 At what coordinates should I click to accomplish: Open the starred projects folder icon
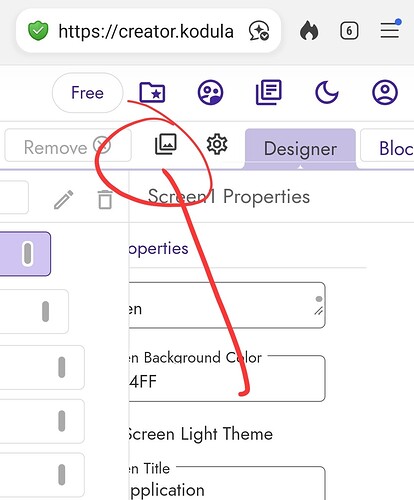click(152, 92)
